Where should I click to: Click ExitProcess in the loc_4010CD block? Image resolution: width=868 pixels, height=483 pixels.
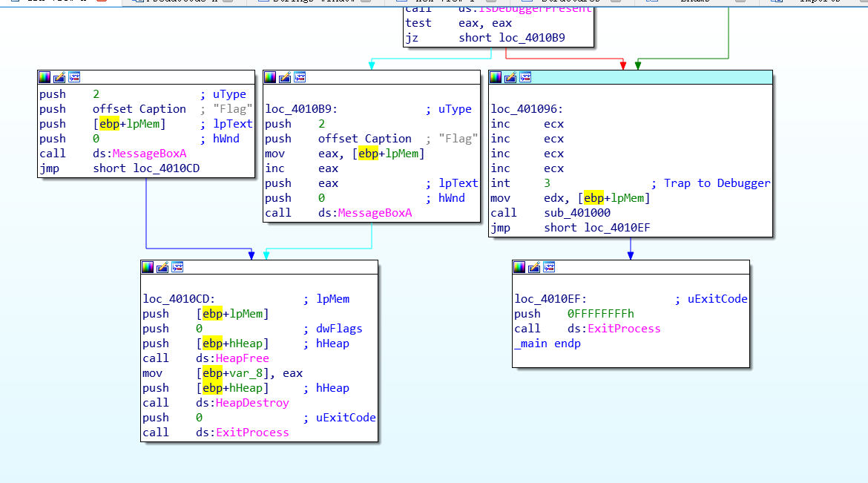tap(252, 433)
